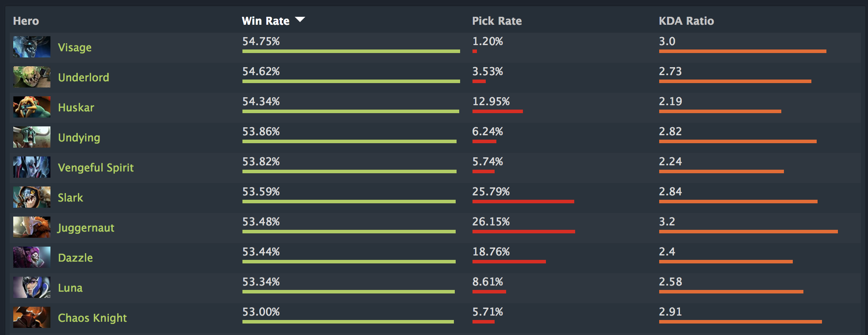
Task: Sort by the Hero column header
Action: click(26, 21)
